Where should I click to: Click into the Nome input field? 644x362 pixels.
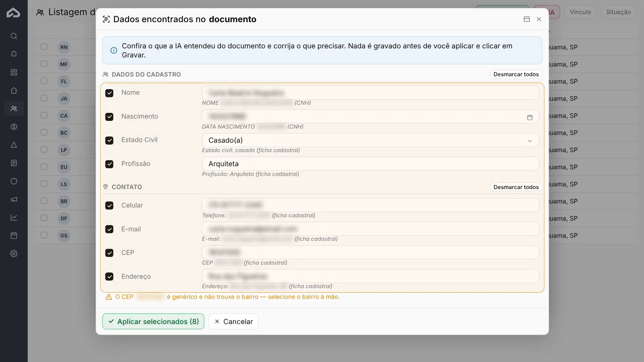[370, 93]
